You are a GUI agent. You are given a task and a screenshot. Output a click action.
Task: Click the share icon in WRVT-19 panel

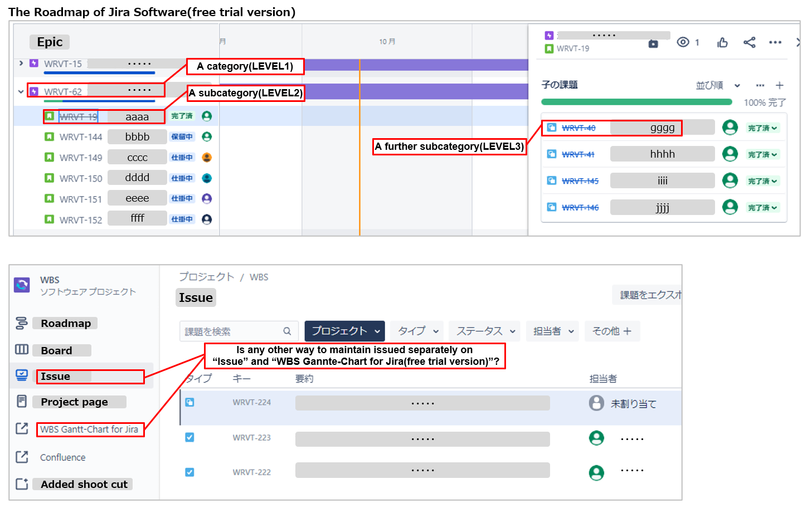point(750,42)
